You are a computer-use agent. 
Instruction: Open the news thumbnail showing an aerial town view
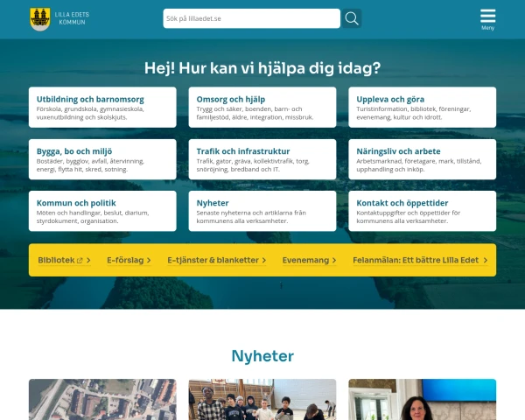(102, 399)
